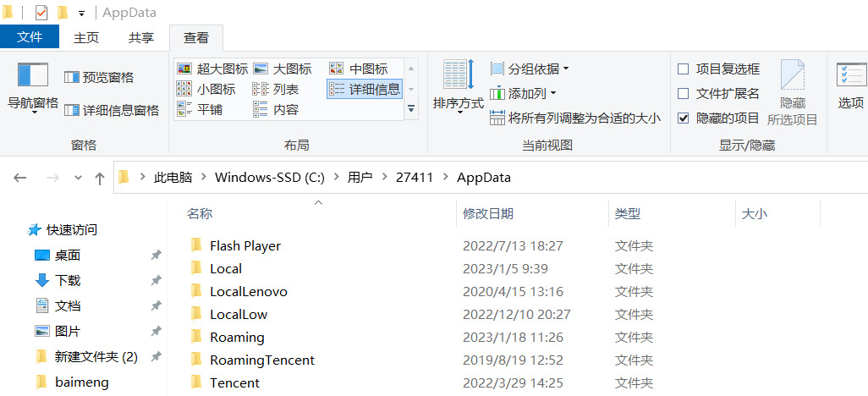Enable the 项目复选框 checkbox

pos(683,69)
